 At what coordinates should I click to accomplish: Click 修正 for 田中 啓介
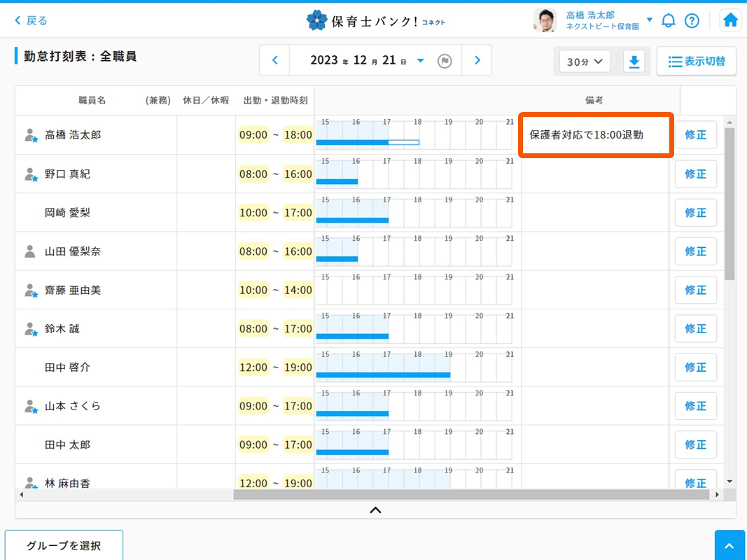point(695,367)
